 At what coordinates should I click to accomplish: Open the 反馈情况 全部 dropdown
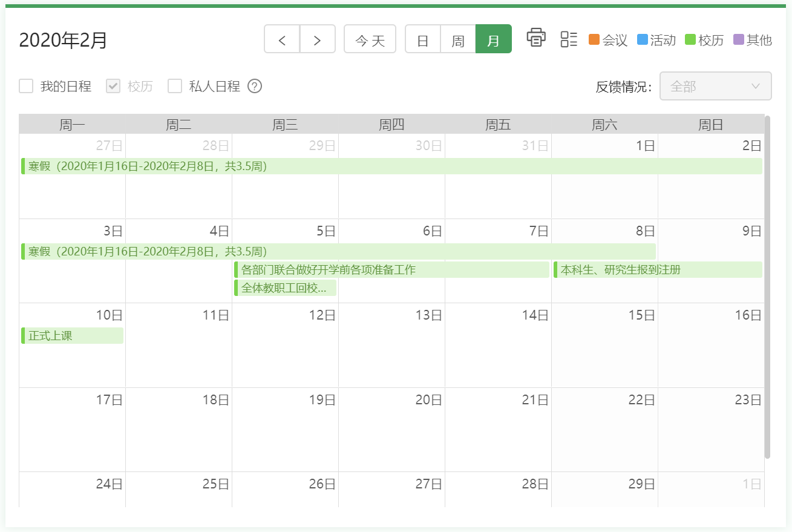coord(716,86)
